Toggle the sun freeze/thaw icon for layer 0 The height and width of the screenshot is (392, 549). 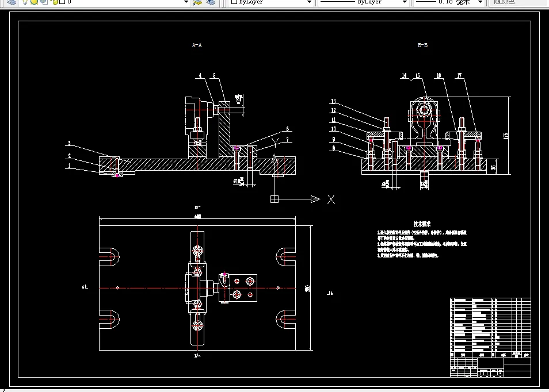click(35, 2)
